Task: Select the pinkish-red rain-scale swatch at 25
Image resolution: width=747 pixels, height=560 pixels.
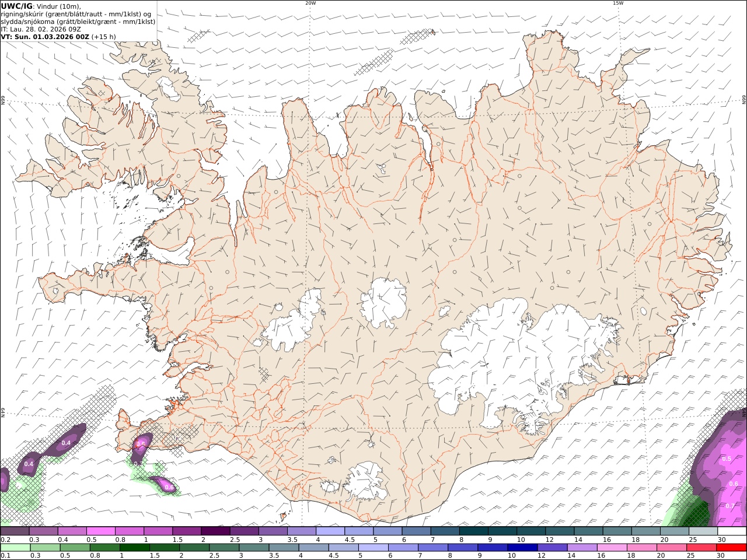Action: (x=701, y=548)
